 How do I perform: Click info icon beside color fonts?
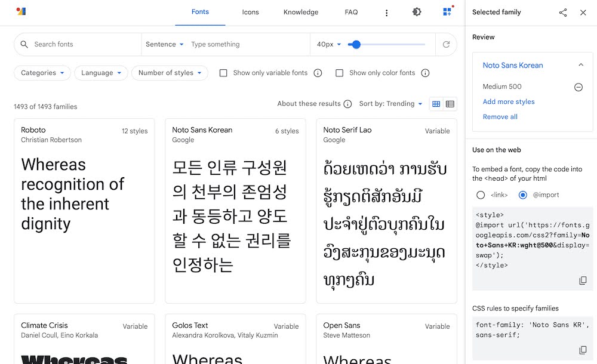click(425, 73)
